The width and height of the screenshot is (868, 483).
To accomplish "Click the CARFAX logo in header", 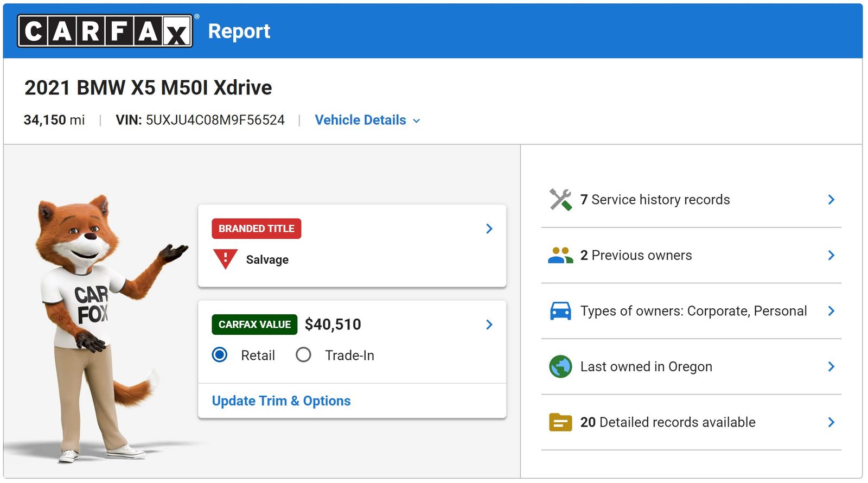I will [x=105, y=31].
